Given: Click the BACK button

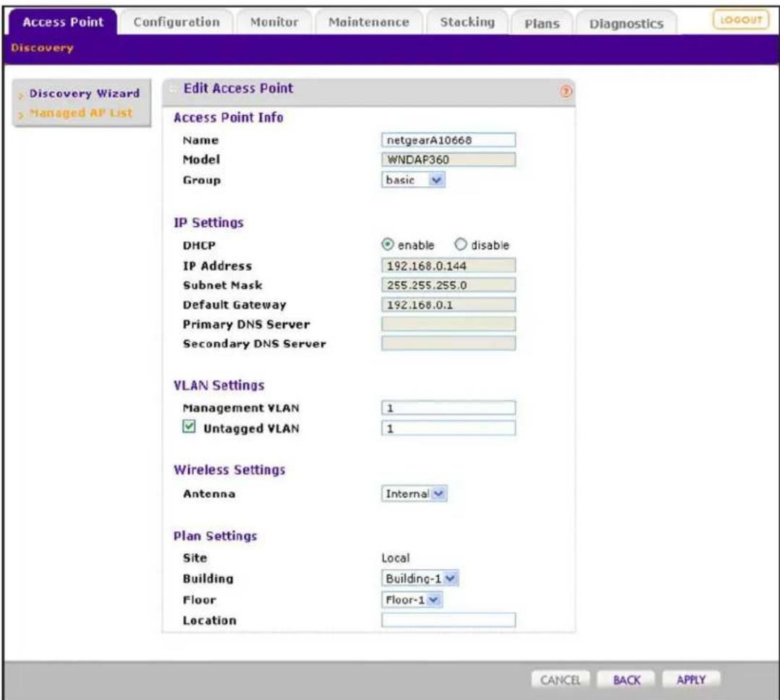Looking at the screenshot, I should coord(627,680).
